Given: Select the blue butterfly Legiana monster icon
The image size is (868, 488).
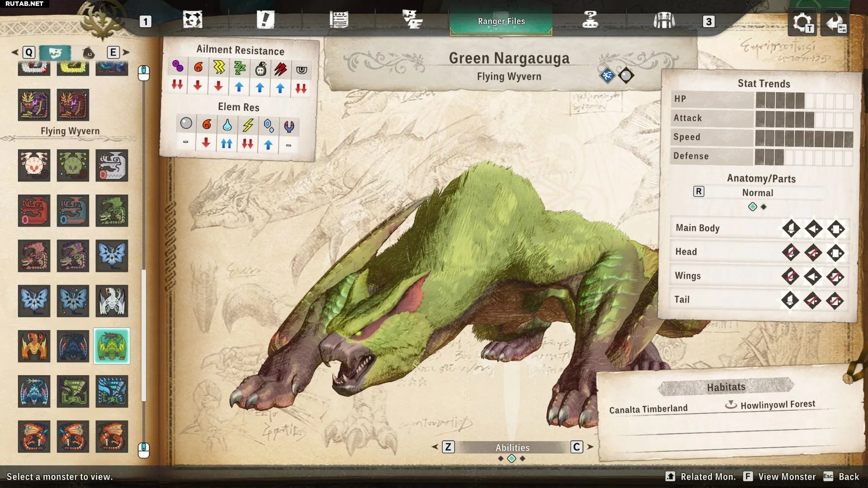Looking at the screenshot, I should point(112,256).
